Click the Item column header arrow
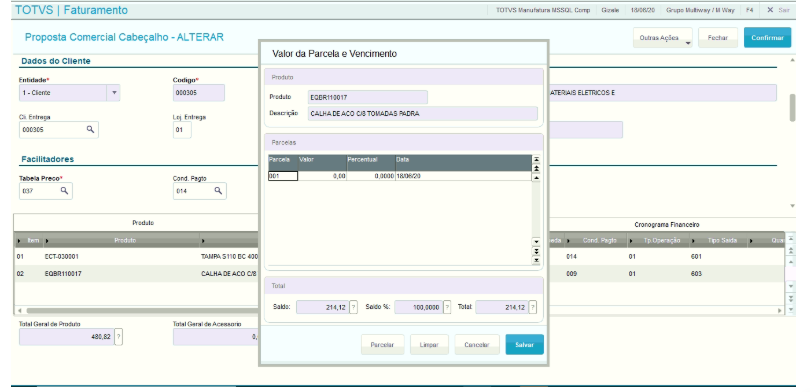810x392 pixels. (x=20, y=241)
